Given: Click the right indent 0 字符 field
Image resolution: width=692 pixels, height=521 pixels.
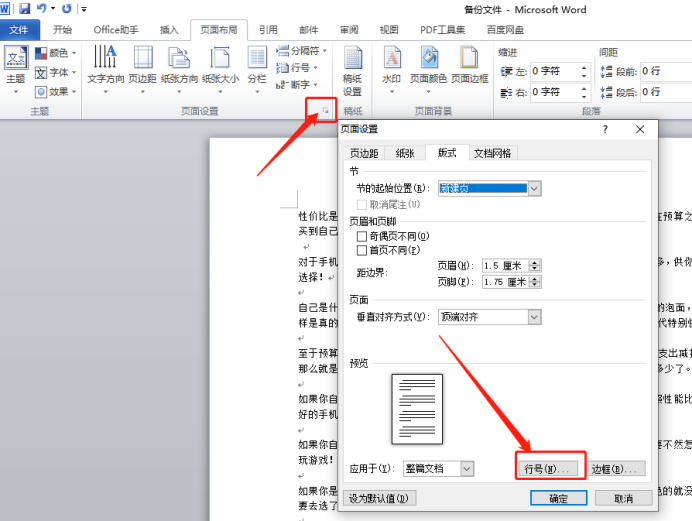Looking at the screenshot, I should pyautogui.click(x=555, y=92).
